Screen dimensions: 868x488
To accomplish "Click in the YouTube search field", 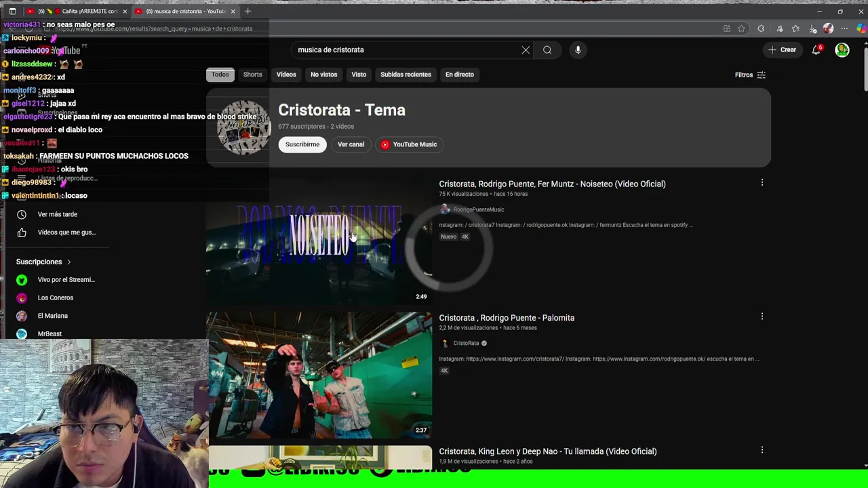I will 407,49.
